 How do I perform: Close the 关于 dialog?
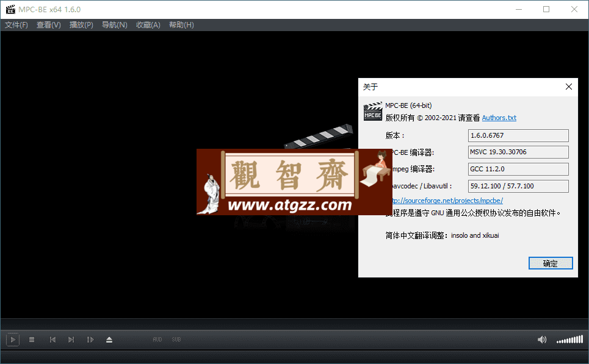[569, 87]
